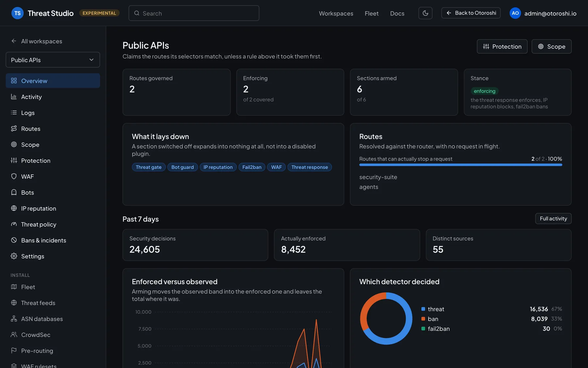Click the routes coverage progress bar
588x368 pixels.
(x=461, y=165)
